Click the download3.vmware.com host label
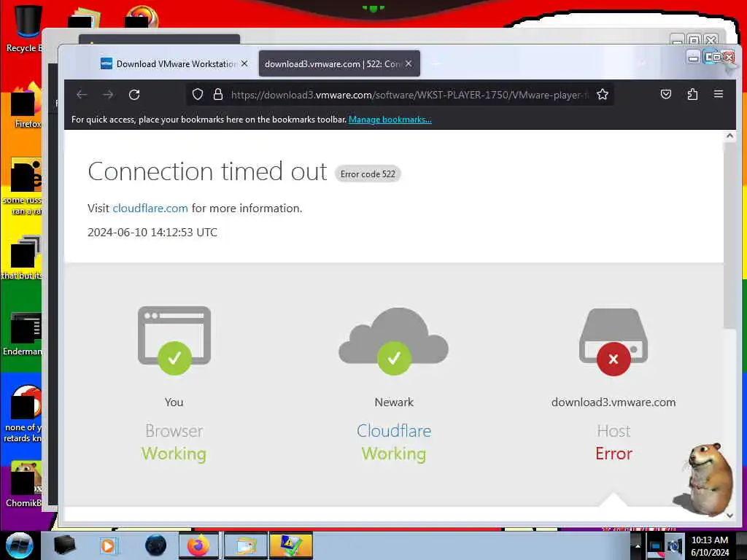The height and width of the screenshot is (560, 747). 614,402
